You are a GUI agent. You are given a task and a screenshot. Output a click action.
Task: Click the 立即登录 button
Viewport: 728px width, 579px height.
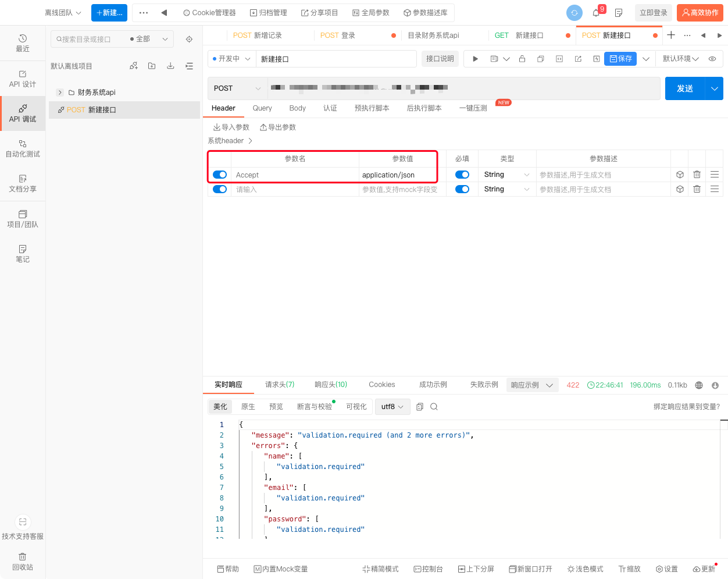pyautogui.click(x=654, y=13)
